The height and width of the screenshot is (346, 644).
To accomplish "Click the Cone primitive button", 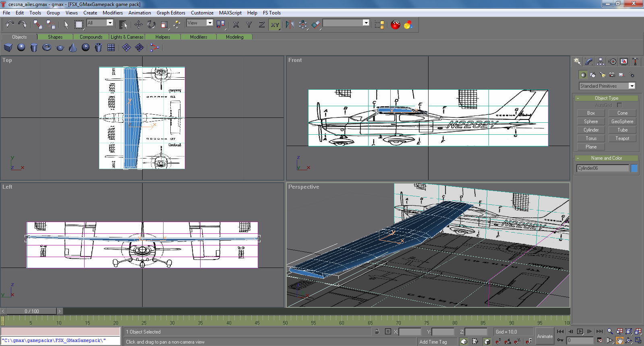I will [622, 113].
